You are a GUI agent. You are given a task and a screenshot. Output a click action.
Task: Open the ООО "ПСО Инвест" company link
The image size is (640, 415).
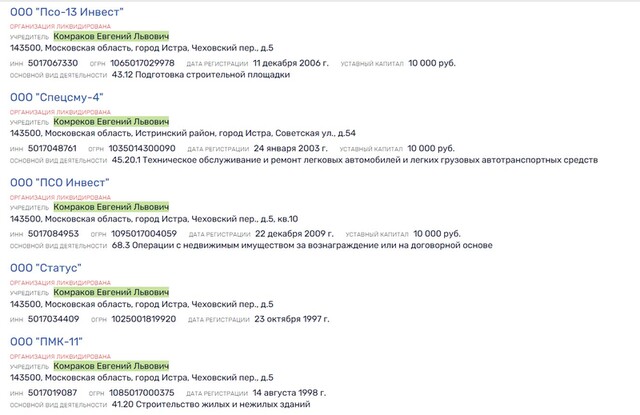point(59,182)
